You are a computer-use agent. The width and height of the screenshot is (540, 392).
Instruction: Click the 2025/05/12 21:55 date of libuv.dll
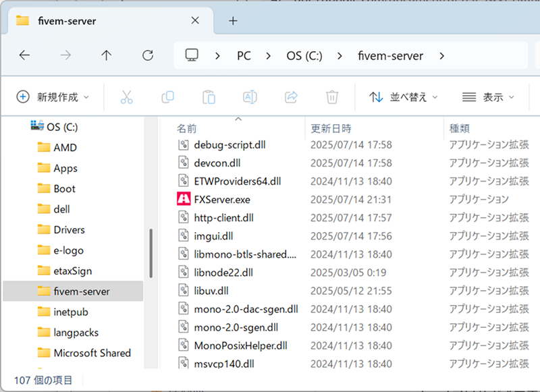click(x=351, y=291)
